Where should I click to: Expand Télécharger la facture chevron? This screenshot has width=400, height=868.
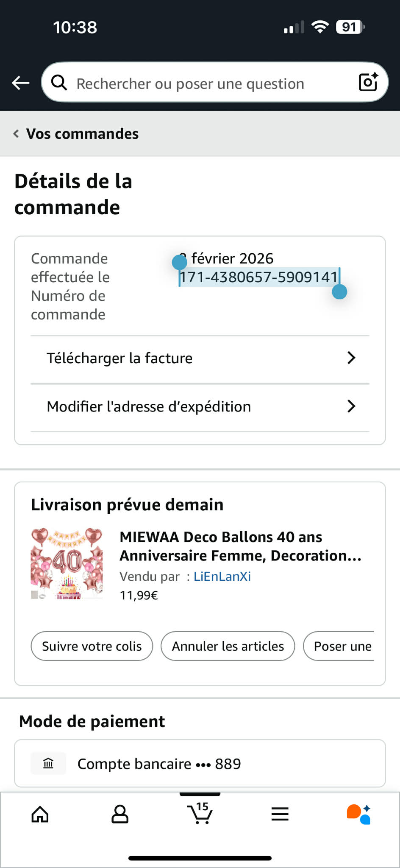[x=351, y=358]
